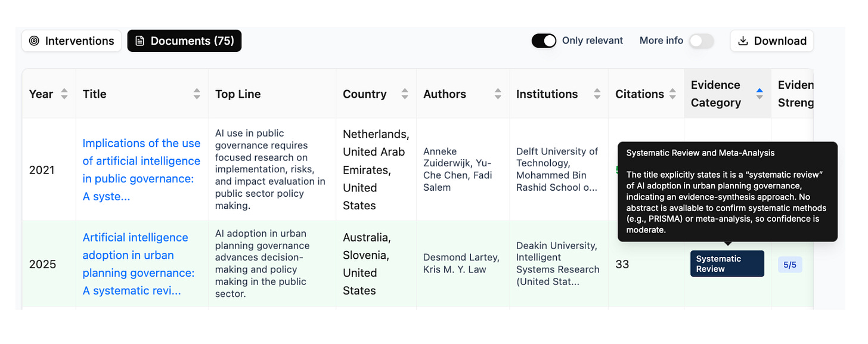Image resolution: width=868 pixels, height=344 pixels.
Task: Toggle Evidence Category sort direction arrow
Action: pyautogui.click(x=759, y=94)
